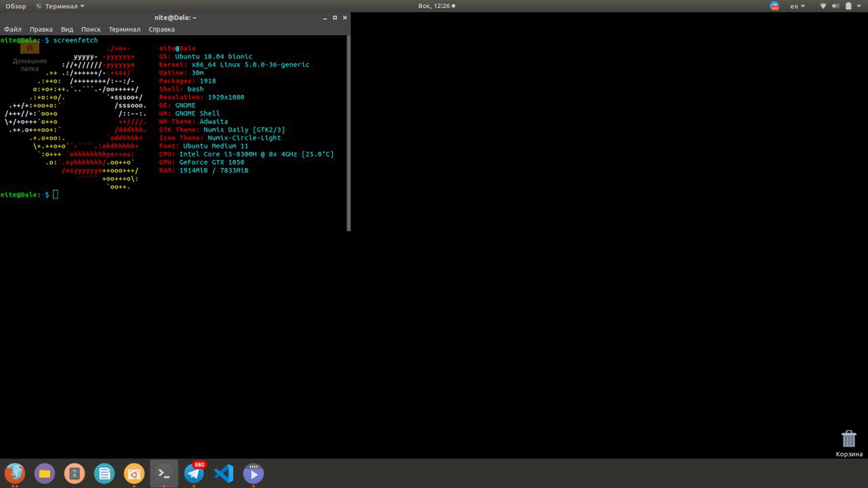Expand the system menu arrow
The height and width of the screenshot is (488, 868).
(x=859, y=6)
